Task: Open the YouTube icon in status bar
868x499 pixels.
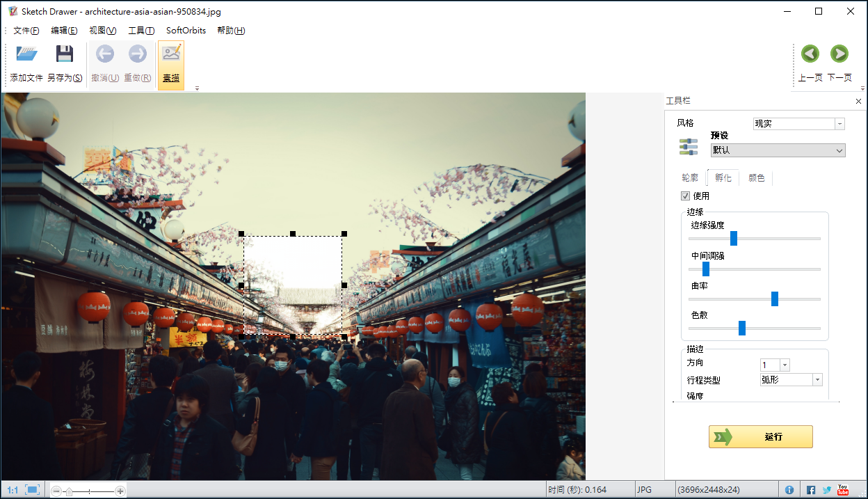Action: (843, 490)
